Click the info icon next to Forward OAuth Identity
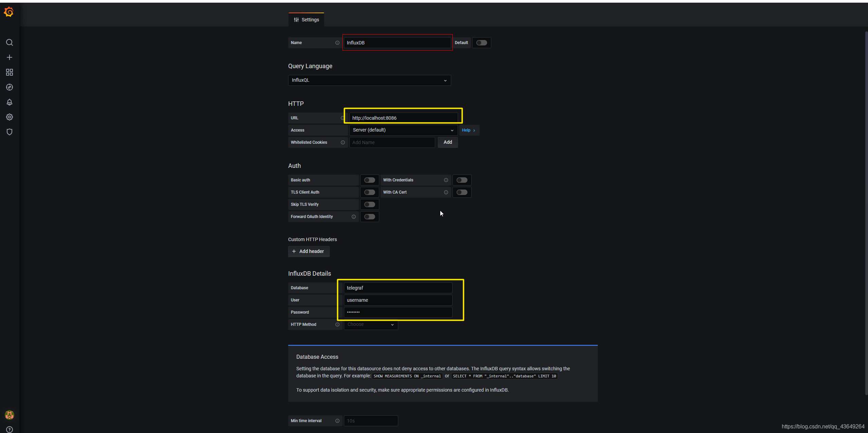Screen dimensions: 868x433 click(354, 217)
